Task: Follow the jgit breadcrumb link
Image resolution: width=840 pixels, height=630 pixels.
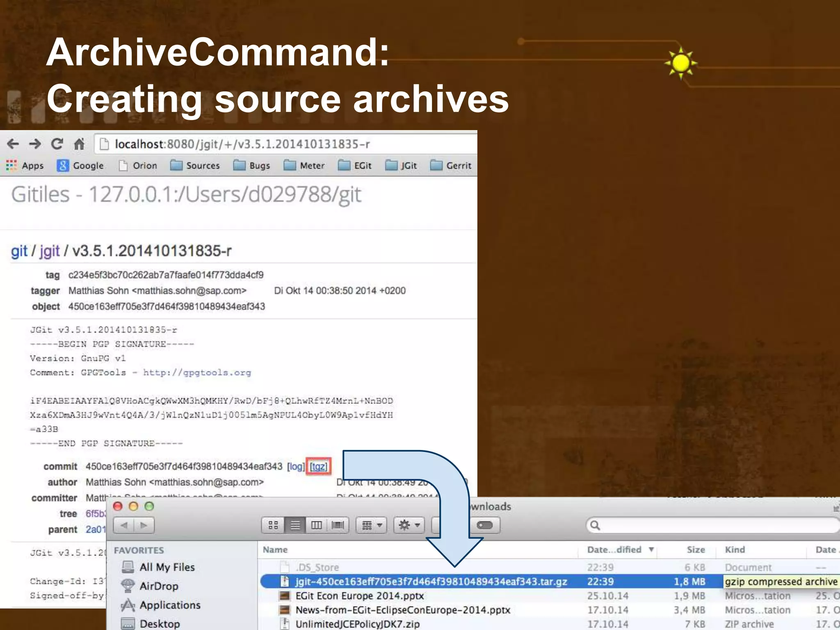Action: [50, 251]
